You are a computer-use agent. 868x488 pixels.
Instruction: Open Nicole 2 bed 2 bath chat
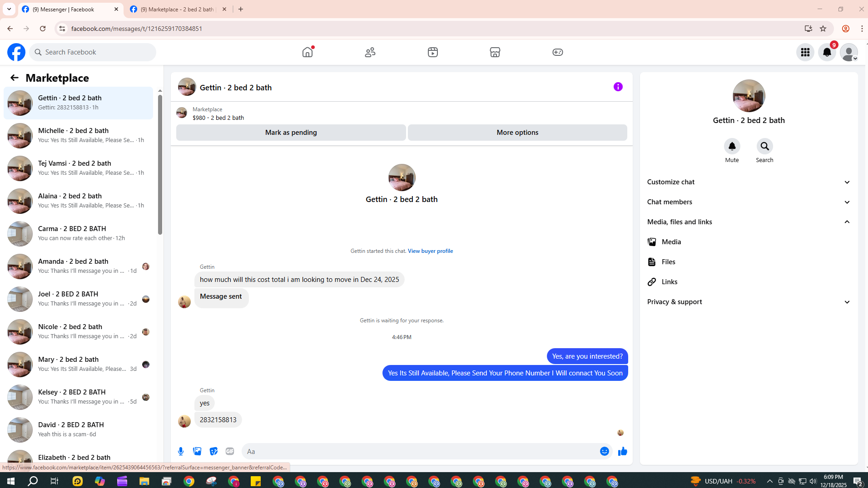(x=78, y=332)
